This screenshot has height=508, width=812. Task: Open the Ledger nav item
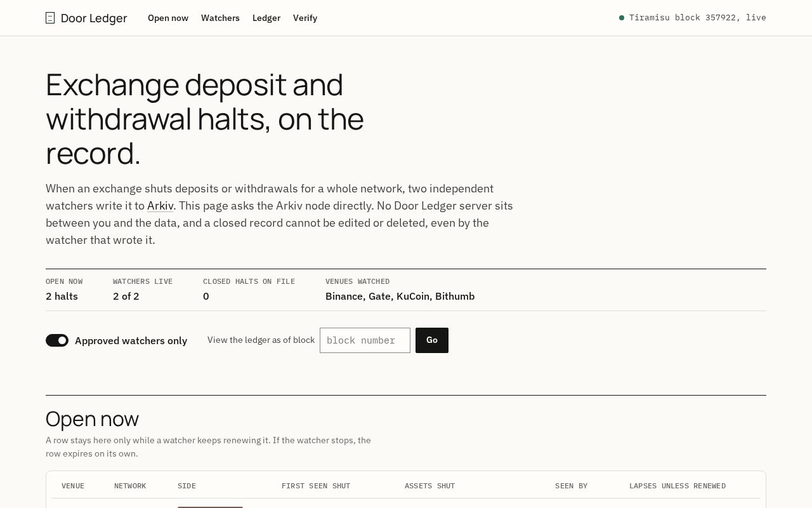(x=266, y=18)
